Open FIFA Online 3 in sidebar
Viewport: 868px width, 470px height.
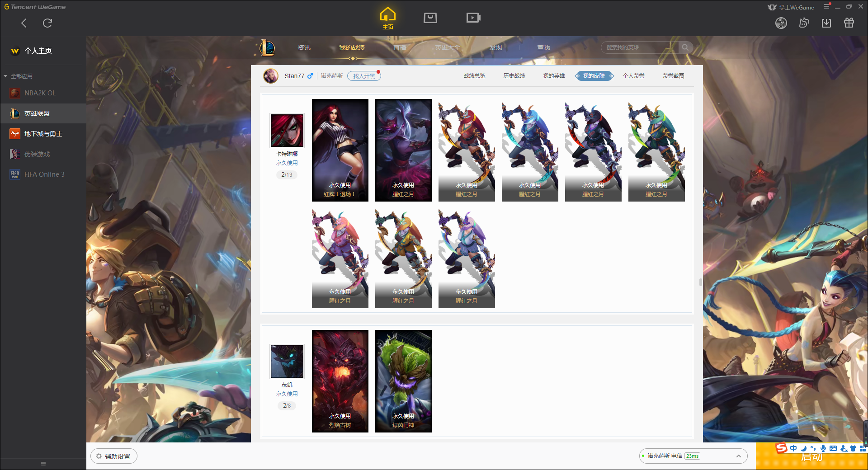pos(43,174)
